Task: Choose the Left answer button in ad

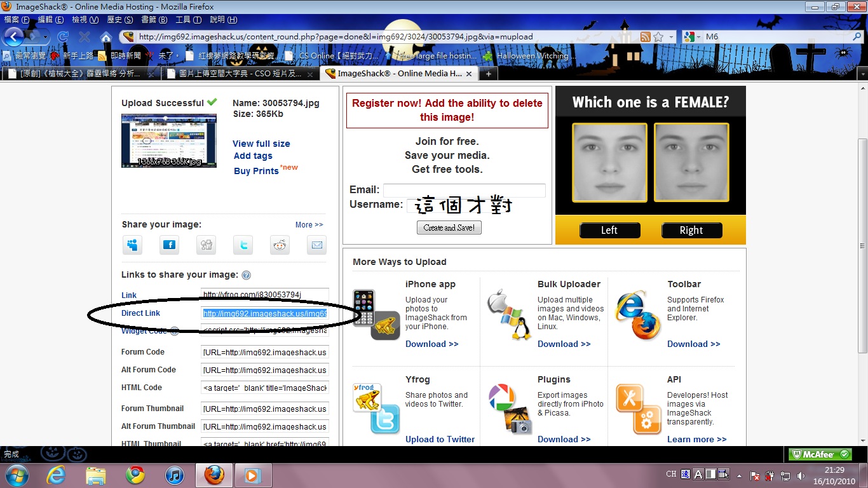Action: click(x=609, y=230)
